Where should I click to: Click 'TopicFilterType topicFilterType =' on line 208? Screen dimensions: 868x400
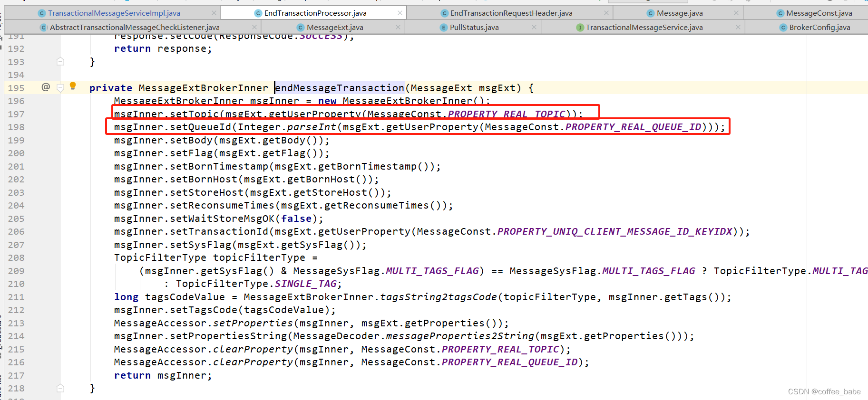tap(216, 257)
